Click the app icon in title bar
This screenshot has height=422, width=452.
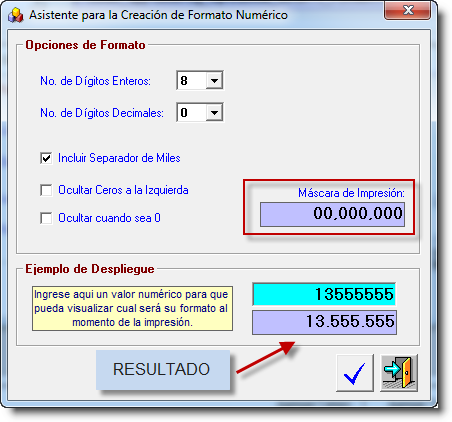coord(16,15)
